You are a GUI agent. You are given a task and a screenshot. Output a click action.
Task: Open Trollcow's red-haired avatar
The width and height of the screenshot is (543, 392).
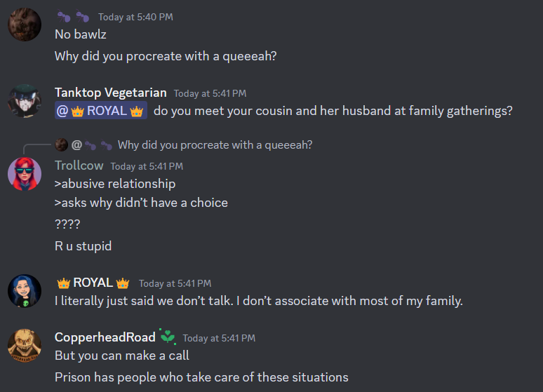tap(25, 174)
